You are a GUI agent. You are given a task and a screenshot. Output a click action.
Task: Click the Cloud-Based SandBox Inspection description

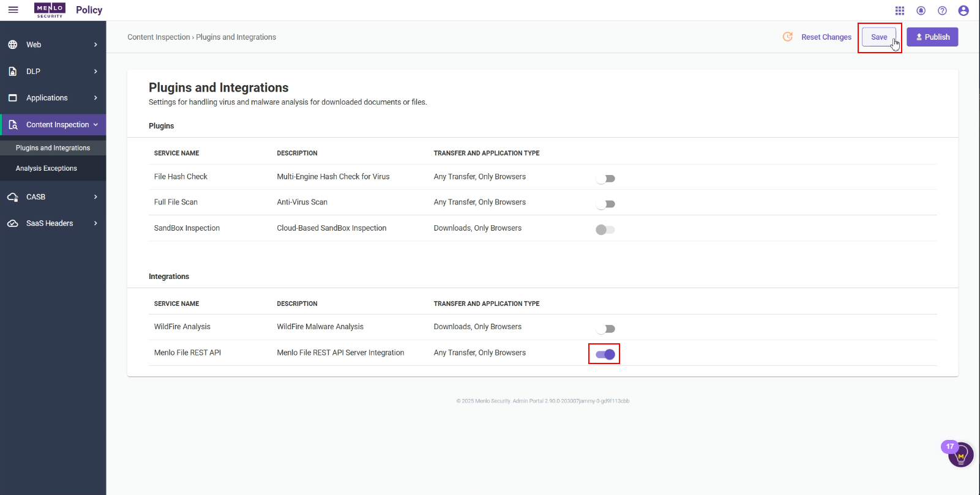(331, 228)
